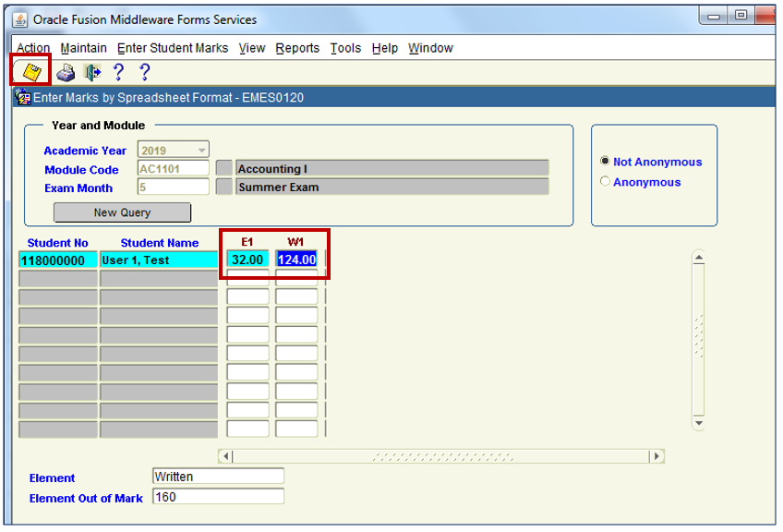Click the right question mark help icon
Image resolution: width=783 pixels, height=532 pixels.
tap(144, 72)
